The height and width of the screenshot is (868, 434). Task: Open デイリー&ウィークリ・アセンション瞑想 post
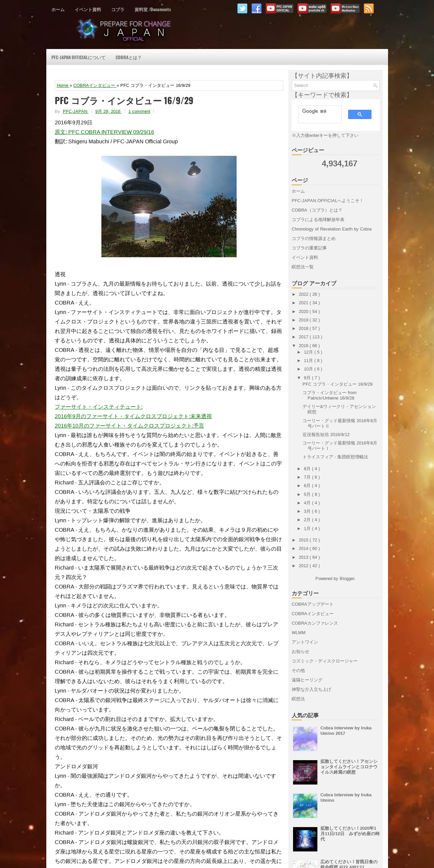339,409
